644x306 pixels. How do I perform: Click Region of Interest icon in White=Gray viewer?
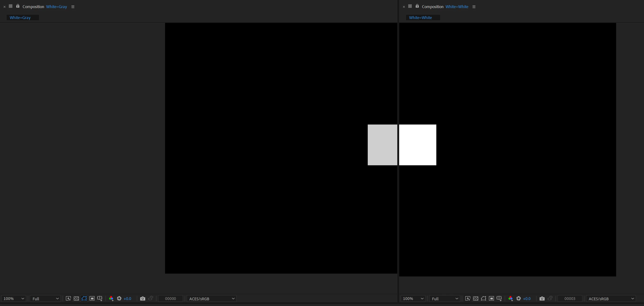pos(92,299)
